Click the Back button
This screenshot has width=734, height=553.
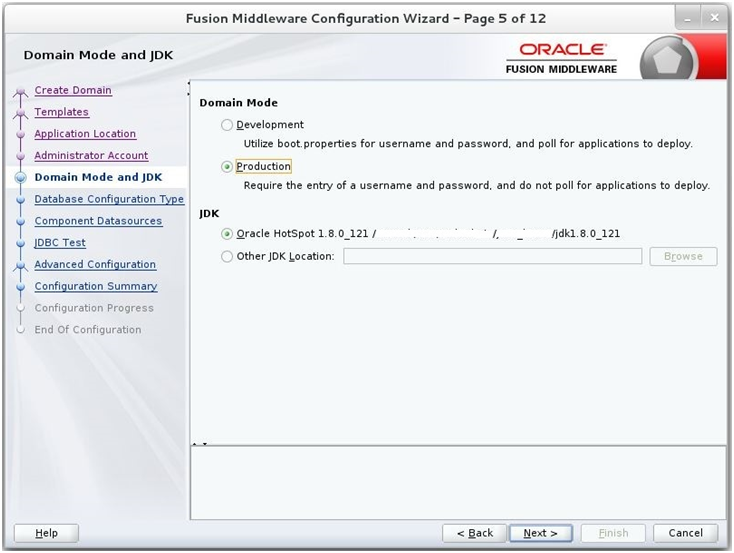click(475, 533)
